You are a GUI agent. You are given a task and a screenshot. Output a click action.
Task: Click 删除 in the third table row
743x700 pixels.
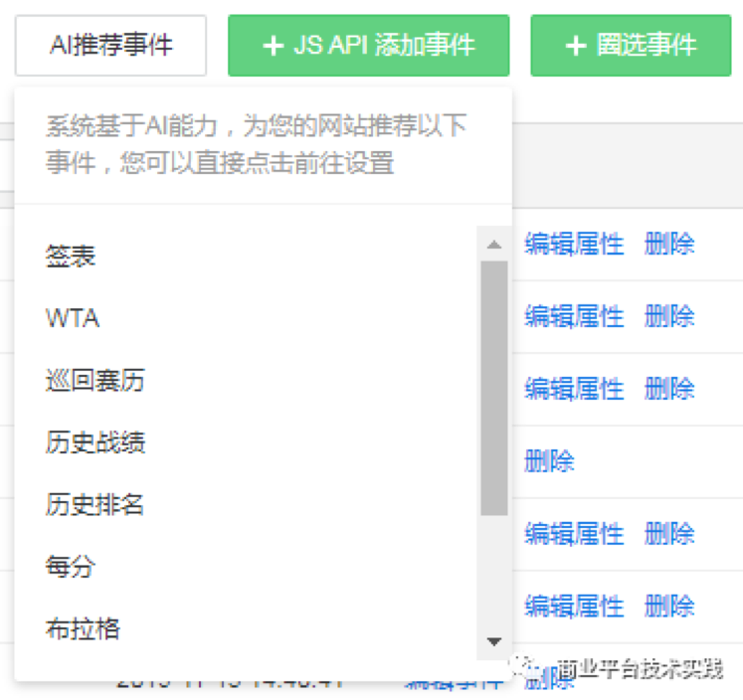669,389
